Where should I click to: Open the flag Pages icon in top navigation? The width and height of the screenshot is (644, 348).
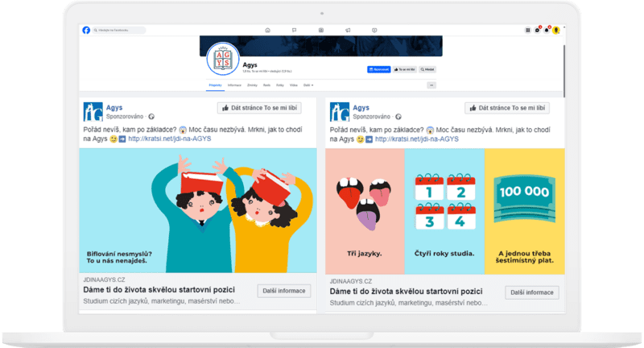[x=294, y=30]
